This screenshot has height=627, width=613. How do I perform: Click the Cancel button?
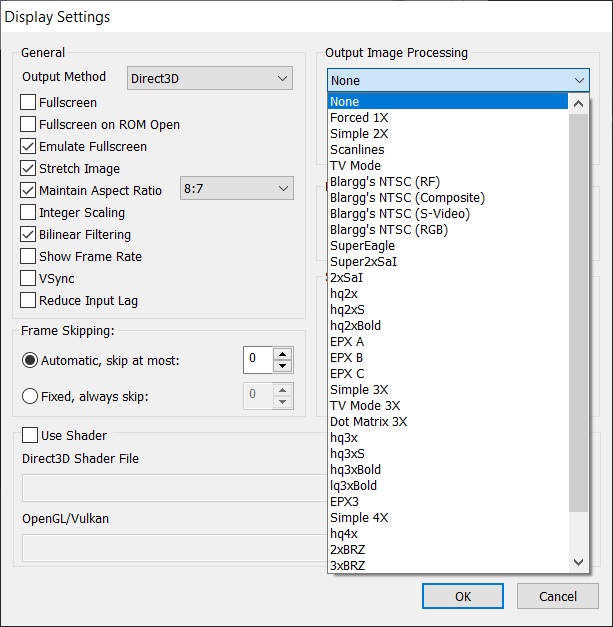click(x=558, y=596)
